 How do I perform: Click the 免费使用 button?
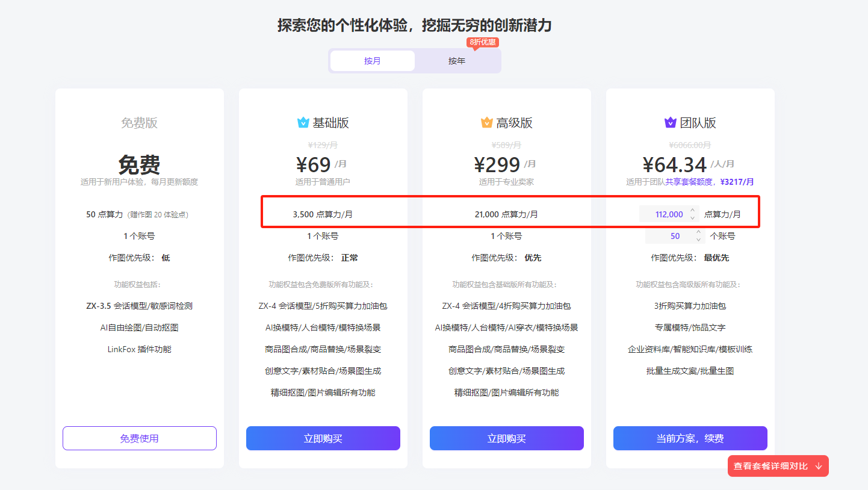coord(139,438)
